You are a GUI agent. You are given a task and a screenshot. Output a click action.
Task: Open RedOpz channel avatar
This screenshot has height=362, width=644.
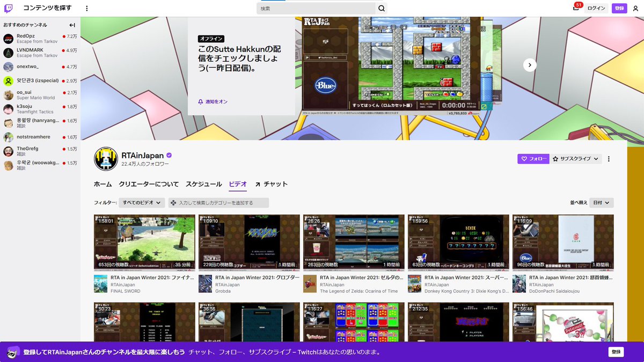click(8, 39)
